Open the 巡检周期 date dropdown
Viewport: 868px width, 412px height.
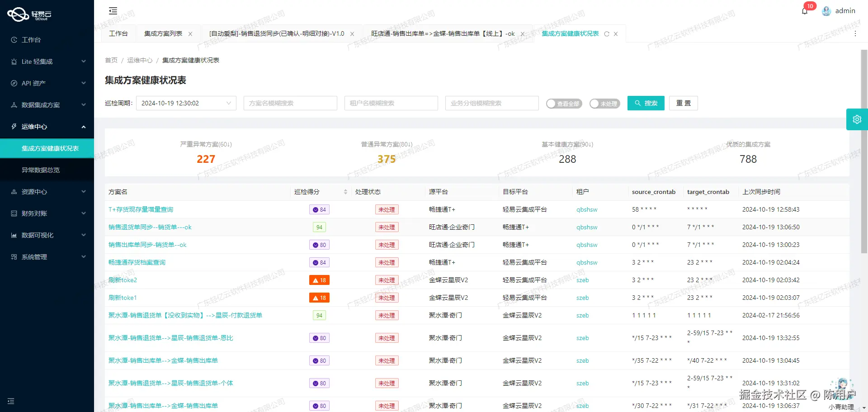click(x=185, y=103)
